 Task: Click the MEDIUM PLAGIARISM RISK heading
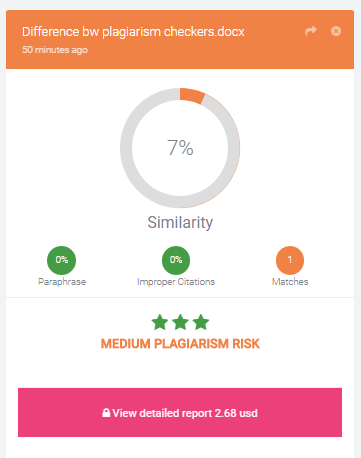180,344
